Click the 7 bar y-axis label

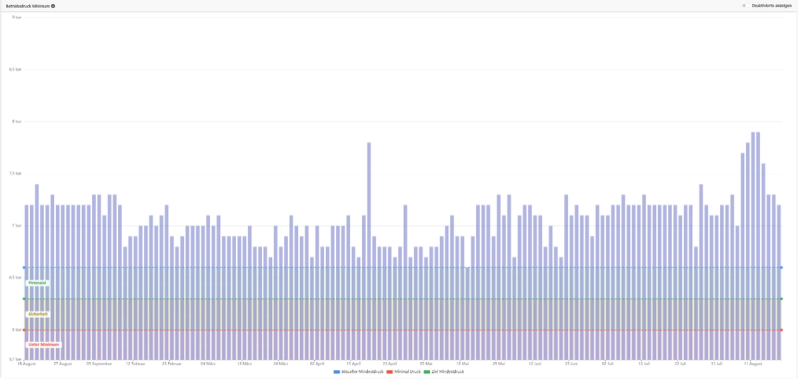point(18,225)
